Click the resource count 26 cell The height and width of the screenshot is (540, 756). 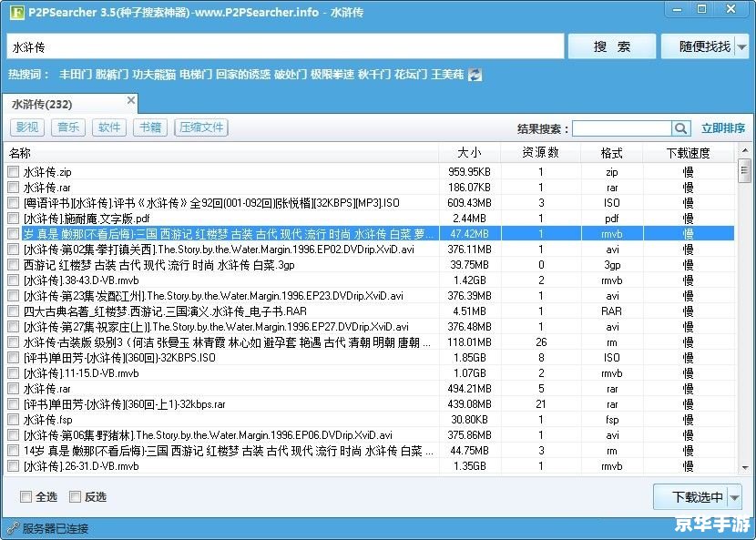point(541,342)
